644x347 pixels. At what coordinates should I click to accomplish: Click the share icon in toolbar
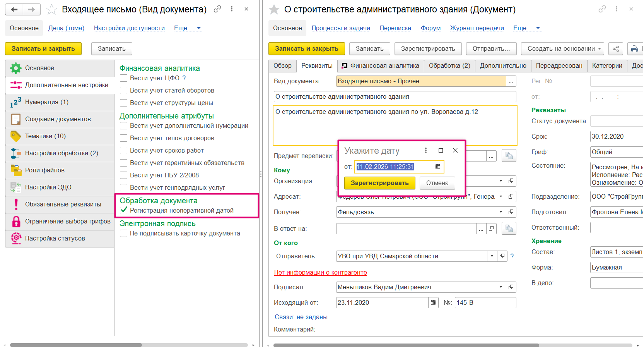point(615,49)
